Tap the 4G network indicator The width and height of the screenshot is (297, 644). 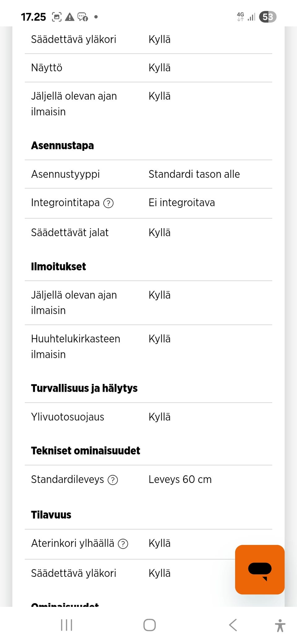pyautogui.click(x=240, y=17)
